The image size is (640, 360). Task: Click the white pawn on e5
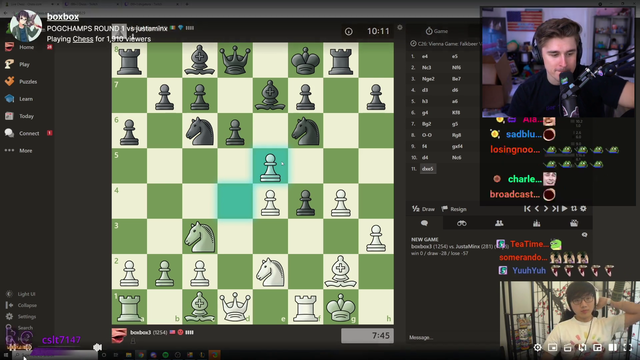(x=270, y=166)
